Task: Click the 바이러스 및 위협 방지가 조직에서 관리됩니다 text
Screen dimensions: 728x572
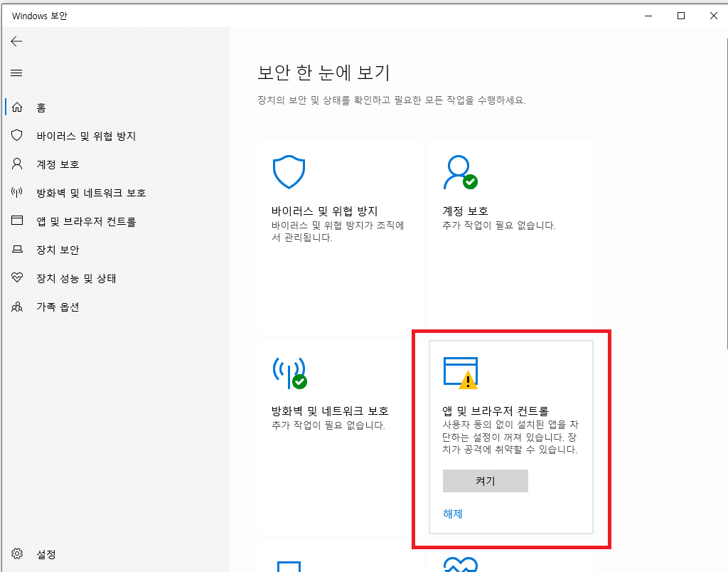Action: [x=338, y=231]
